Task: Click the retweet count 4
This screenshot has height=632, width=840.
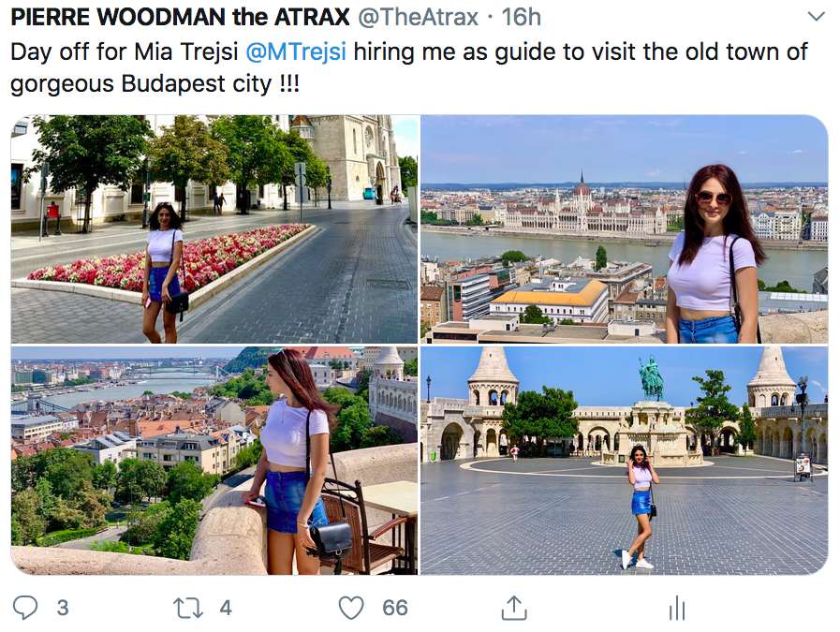Action: click(226, 609)
